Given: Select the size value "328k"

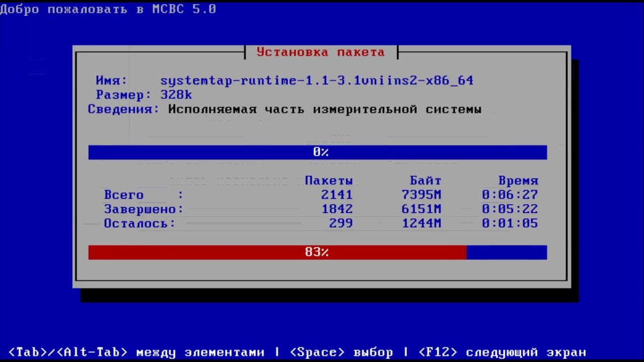Looking at the screenshot, I should (x=176, y=95).
